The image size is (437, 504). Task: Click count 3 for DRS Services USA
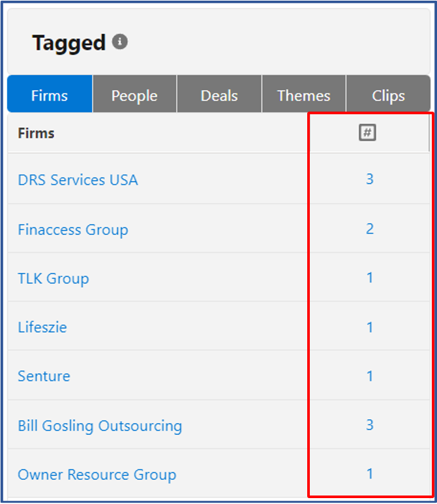click(369, 179)
